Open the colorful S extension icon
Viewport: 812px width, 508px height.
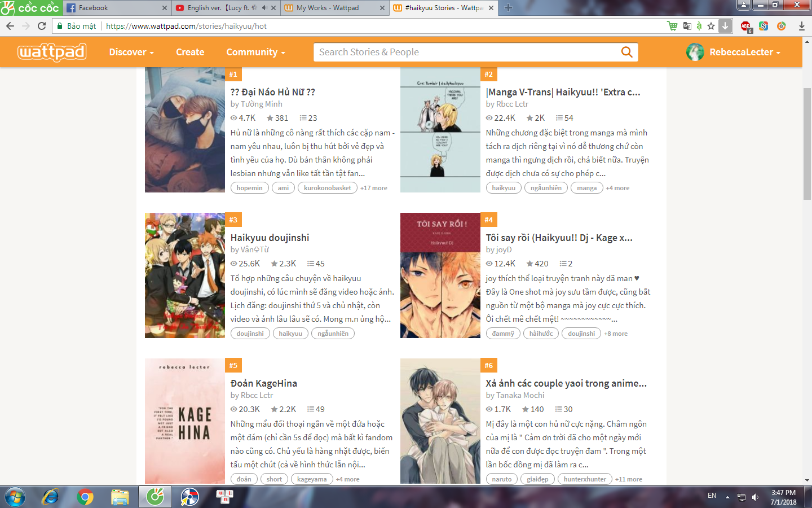(764, 26)
